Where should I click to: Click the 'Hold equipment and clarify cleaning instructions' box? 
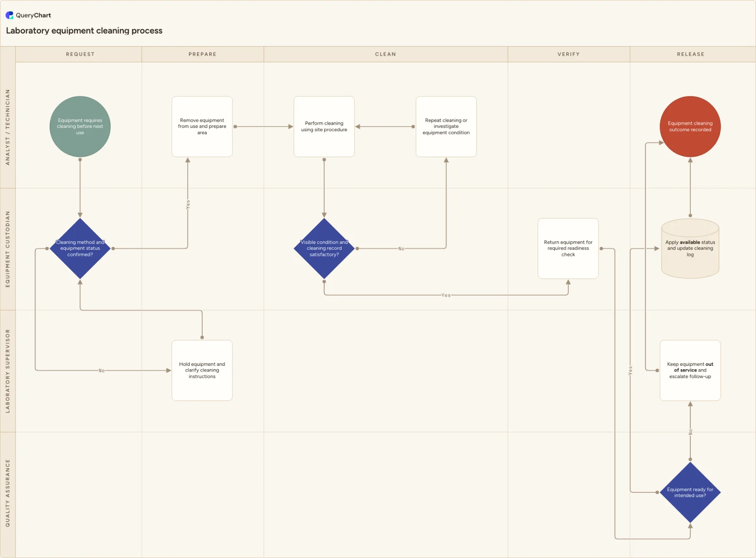pos(202,371)
